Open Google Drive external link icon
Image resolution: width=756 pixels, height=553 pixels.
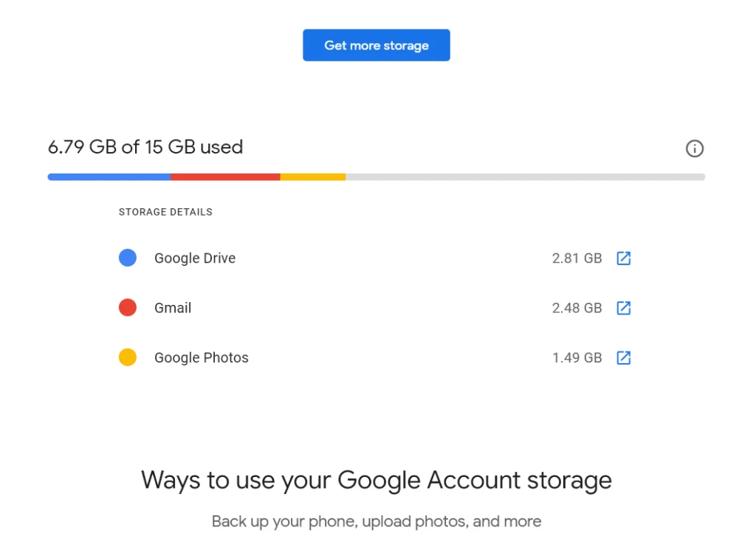[x=623, y=258]
